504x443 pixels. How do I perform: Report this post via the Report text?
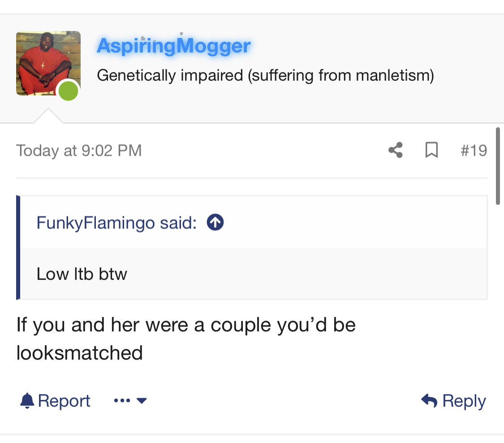[64, 401]
